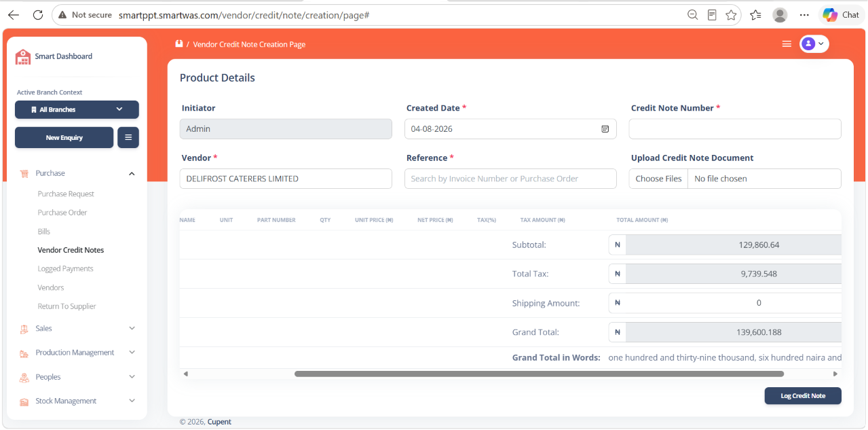Viewport: 868px width, 430px height.
Task: Click the Choose Files button
Action: 658,179
